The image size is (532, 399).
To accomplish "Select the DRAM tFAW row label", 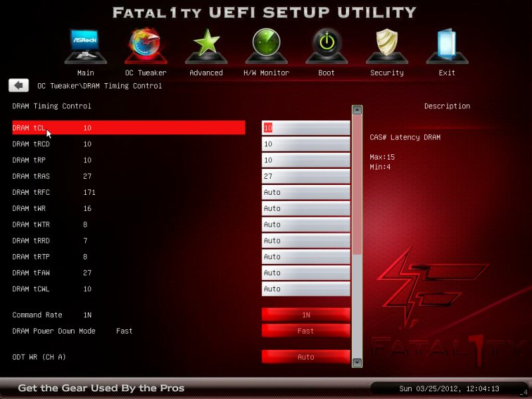I will [31, 273].
